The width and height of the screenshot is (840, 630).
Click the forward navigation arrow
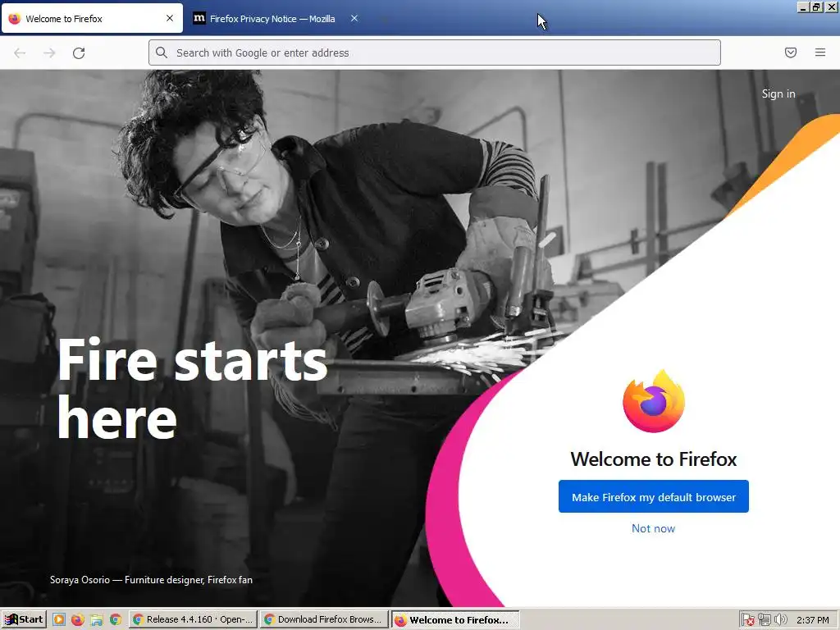[49, 53]
